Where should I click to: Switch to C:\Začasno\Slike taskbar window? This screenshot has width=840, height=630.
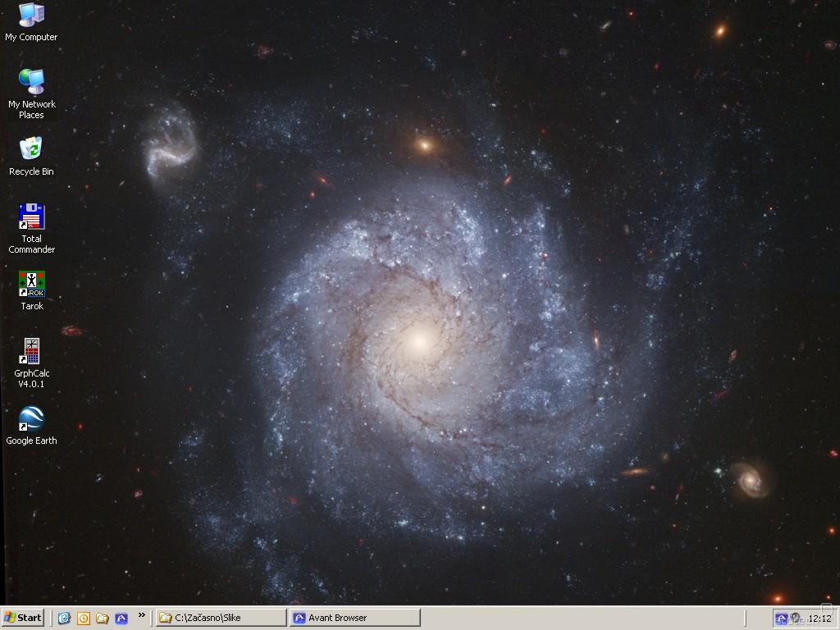coord(221,618)
